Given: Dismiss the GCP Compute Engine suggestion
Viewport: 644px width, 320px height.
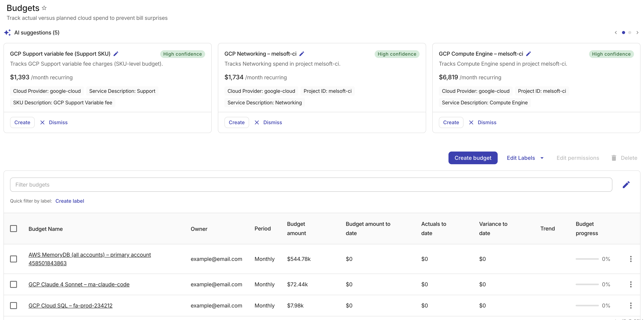Looking at the screenshot, I should pos(483,122).
